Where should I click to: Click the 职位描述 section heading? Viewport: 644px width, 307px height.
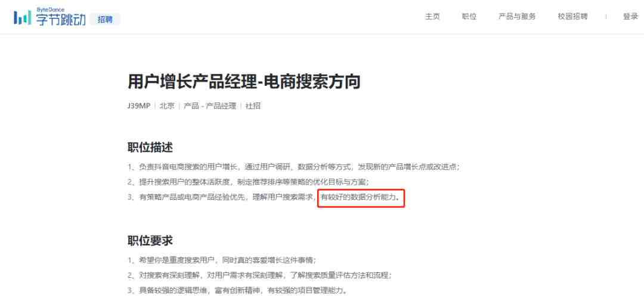click(x=150, y=147)
